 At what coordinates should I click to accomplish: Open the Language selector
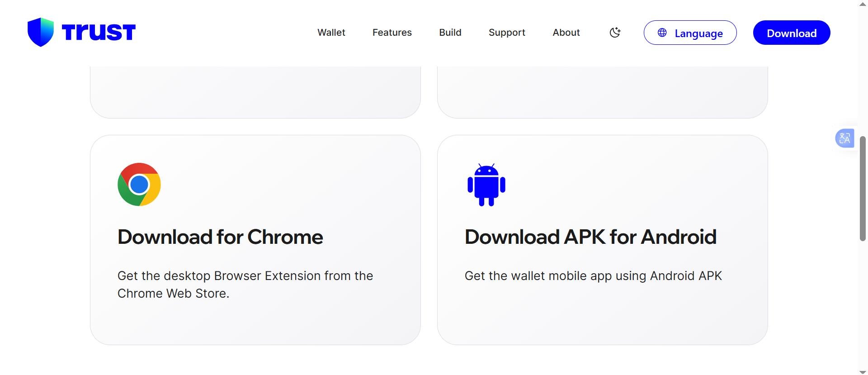(690, 33)
